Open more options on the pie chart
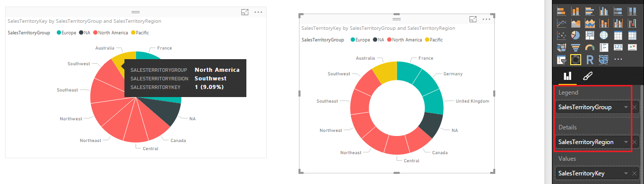 [x=259, y=12]
